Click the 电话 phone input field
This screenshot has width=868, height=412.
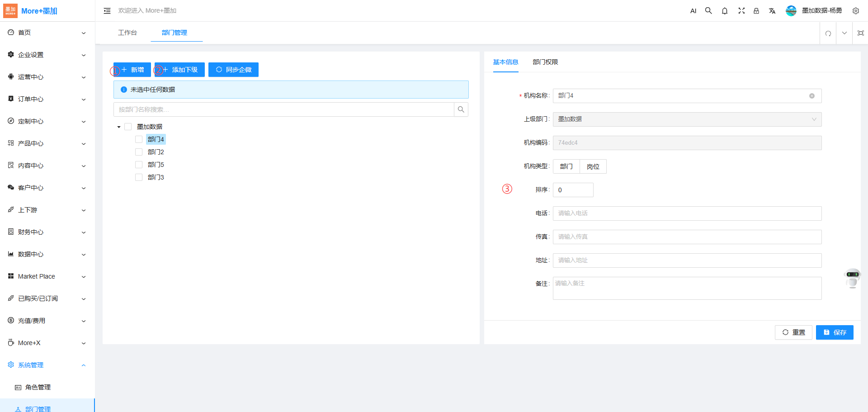click(687, 213)
